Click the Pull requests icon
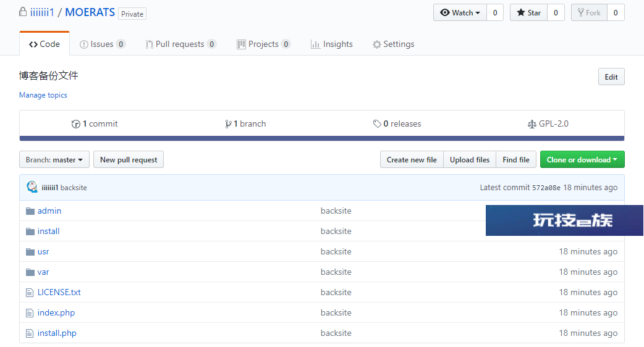 149,44
